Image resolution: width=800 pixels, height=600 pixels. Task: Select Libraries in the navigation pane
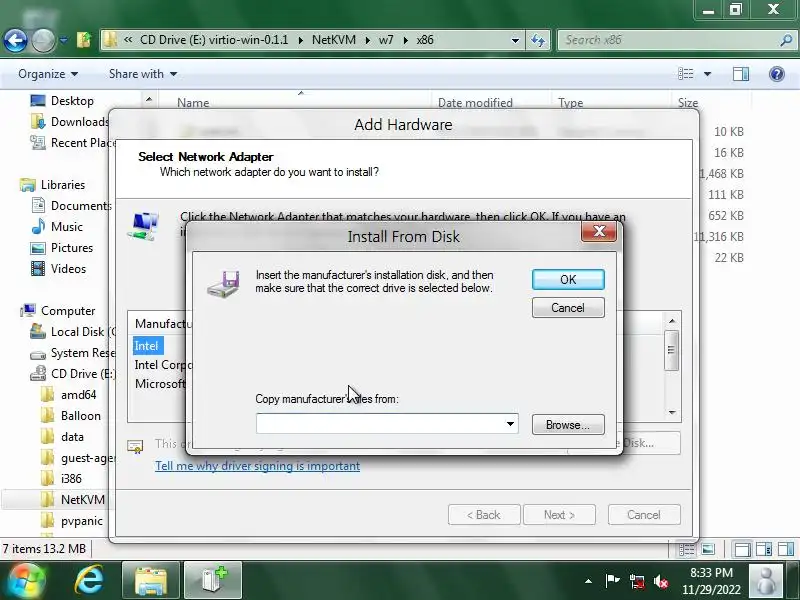click(53, 185)
